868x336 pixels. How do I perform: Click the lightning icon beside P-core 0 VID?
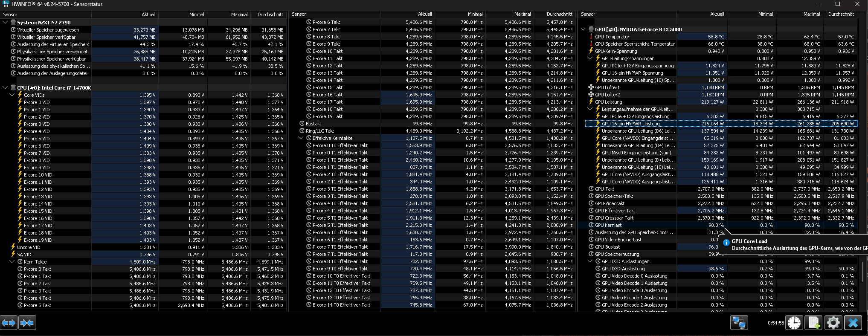[20, 102]
